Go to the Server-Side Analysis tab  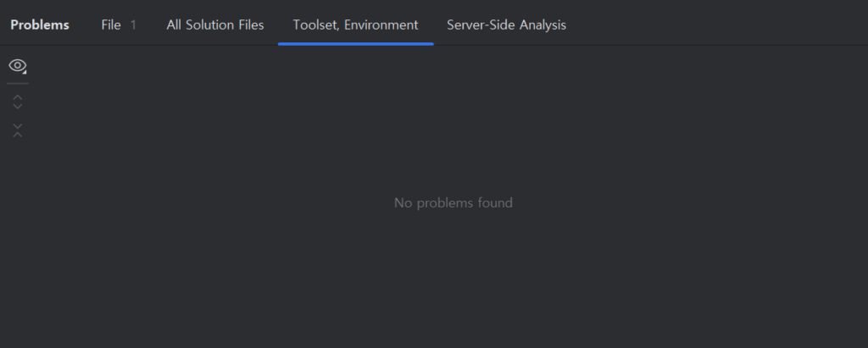507,25
